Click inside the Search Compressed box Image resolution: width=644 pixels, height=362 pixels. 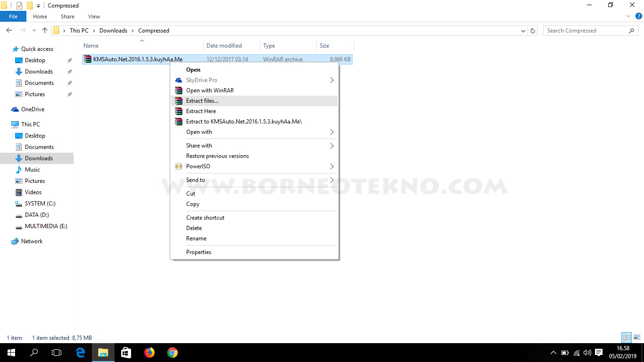coord(585,30)
